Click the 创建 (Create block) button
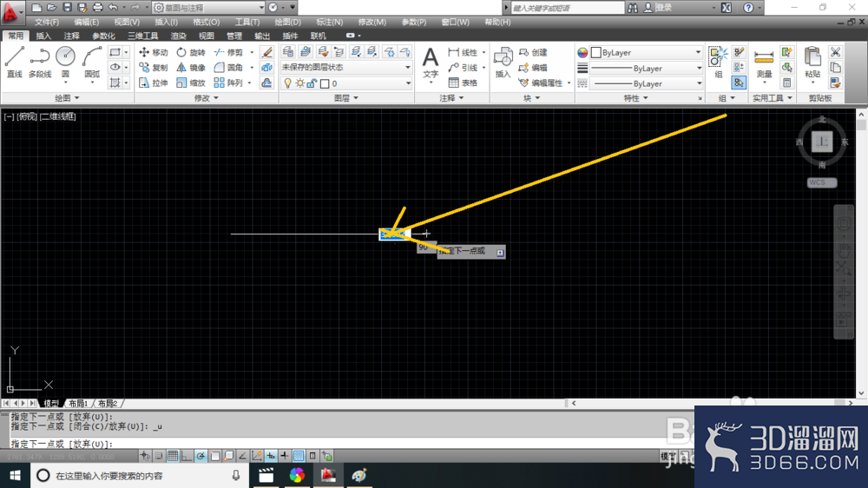Viewport: 868px width, 488px height. 533,52
